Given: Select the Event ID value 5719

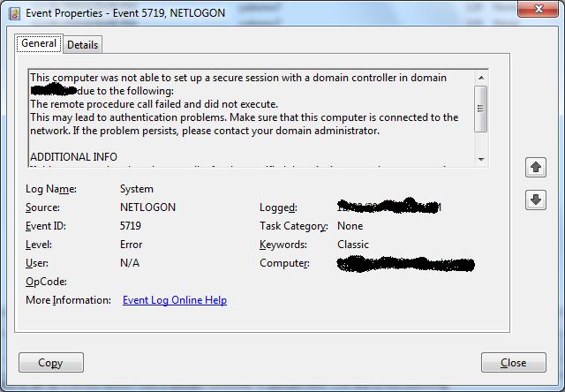Looking at the screenshot, I should tap(131, 226).
